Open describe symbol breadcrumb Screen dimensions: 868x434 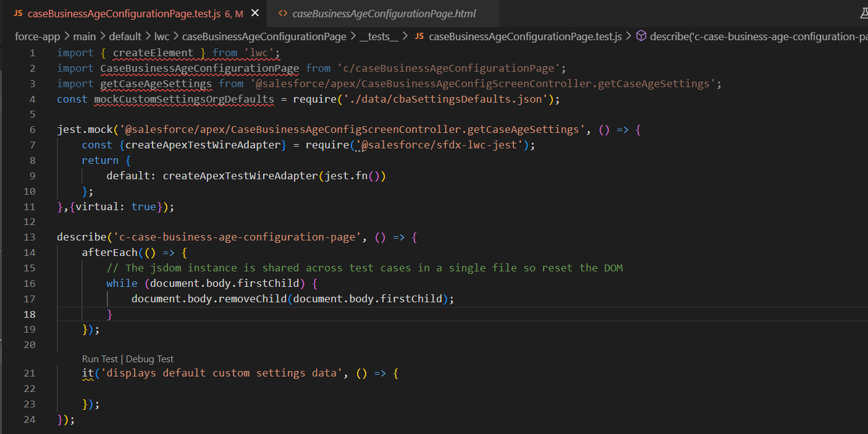[759, 36]
